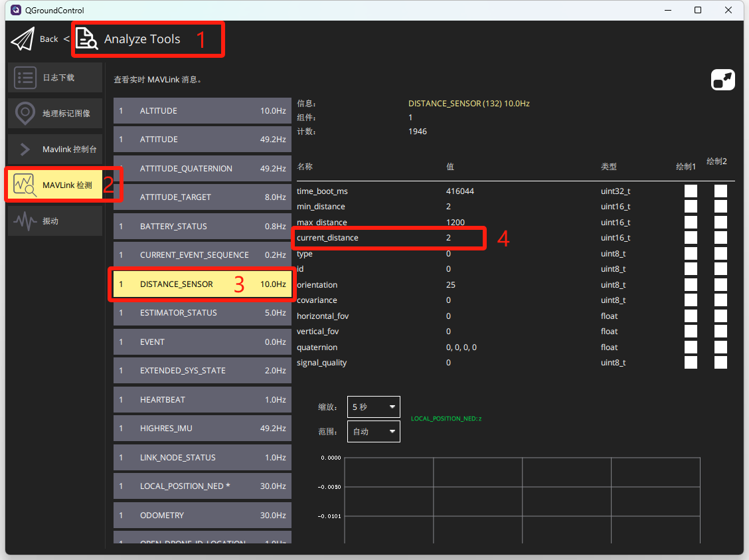The width and height of the screenshot is (749, 560).
Task: Check 绘制1 for current_distance
Action: click(691, 238)
